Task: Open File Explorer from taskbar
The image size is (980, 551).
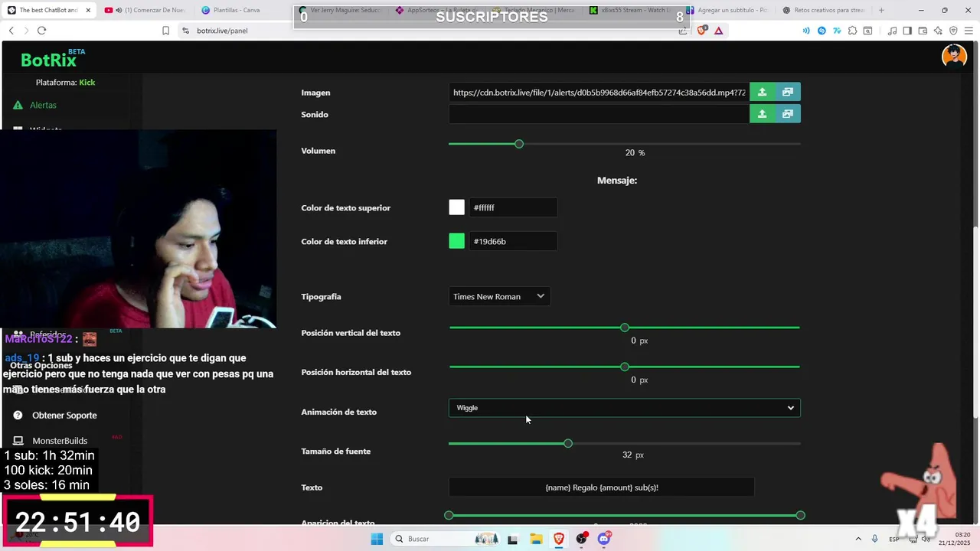Action: [536, 539]
